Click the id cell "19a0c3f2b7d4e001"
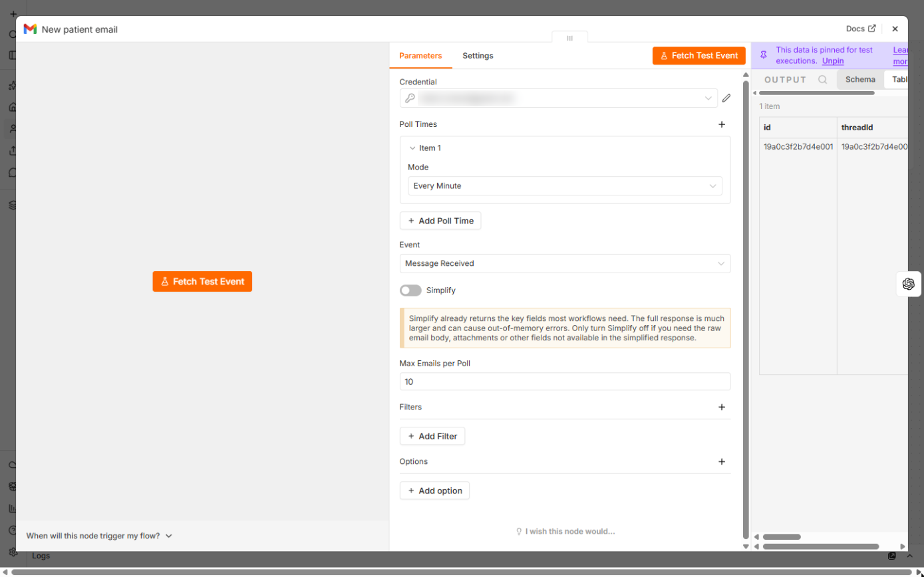 pos(798,147)
